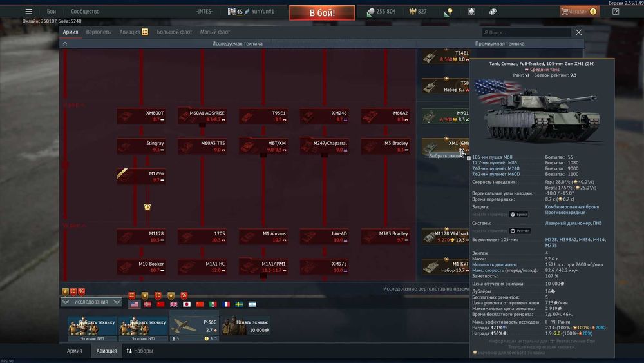Select the bottom Авиация presets tab
The width and height of the screenshot is (644, 363).
coord(106,351)
